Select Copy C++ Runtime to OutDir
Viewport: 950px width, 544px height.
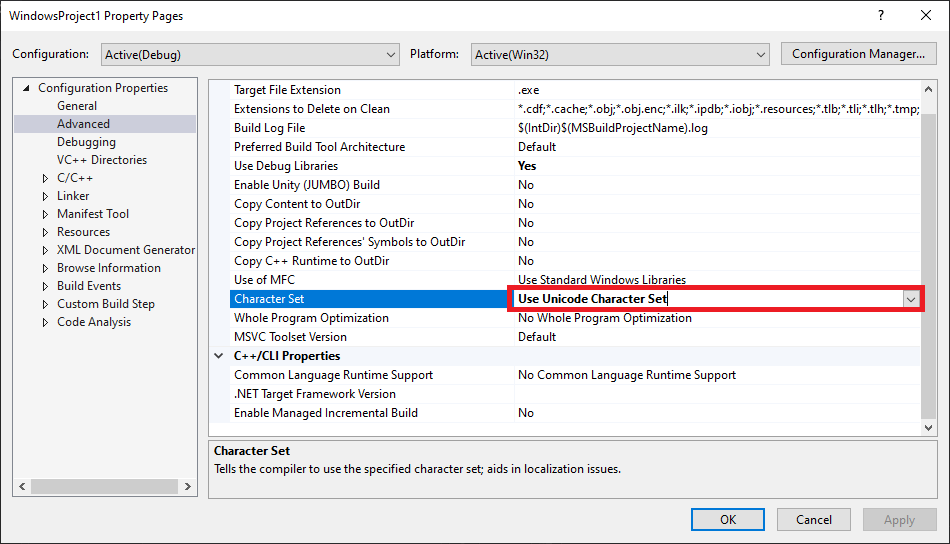click(311, 260)
